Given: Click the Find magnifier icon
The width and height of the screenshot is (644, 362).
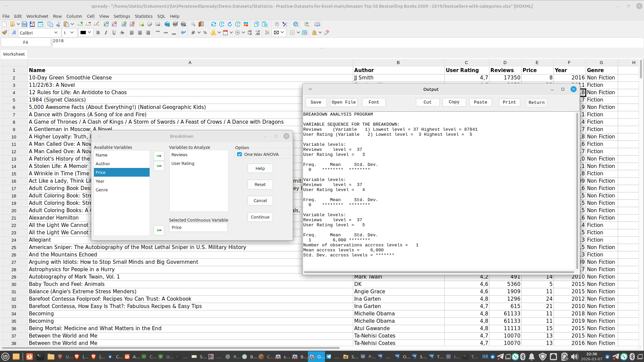Looking at the screenshot, I should [x=193, y=24].
